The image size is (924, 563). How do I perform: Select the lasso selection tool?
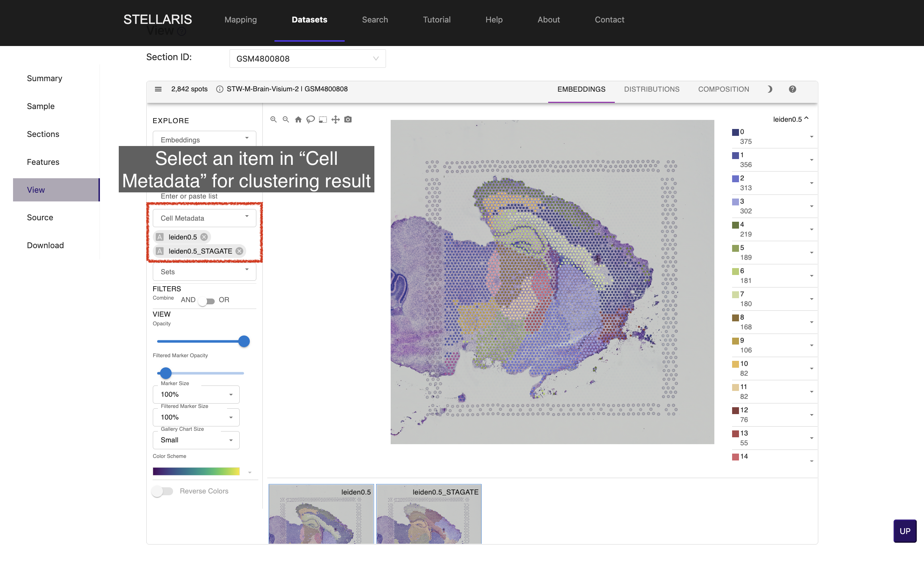pos(311,119)
